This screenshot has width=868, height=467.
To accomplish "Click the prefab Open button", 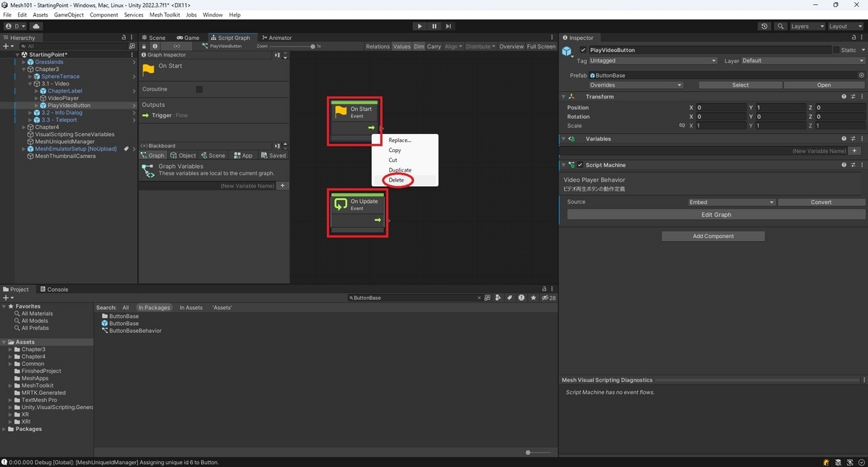I will tap(824, 85).
